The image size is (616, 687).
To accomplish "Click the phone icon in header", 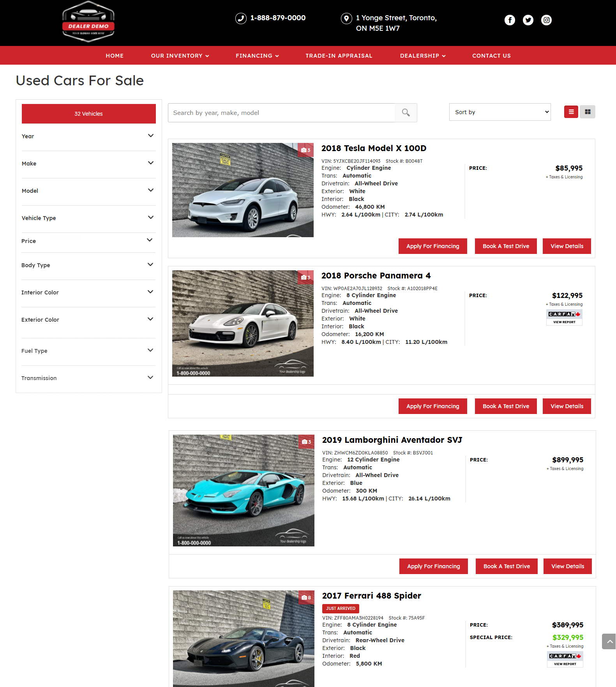I will 241,18.
